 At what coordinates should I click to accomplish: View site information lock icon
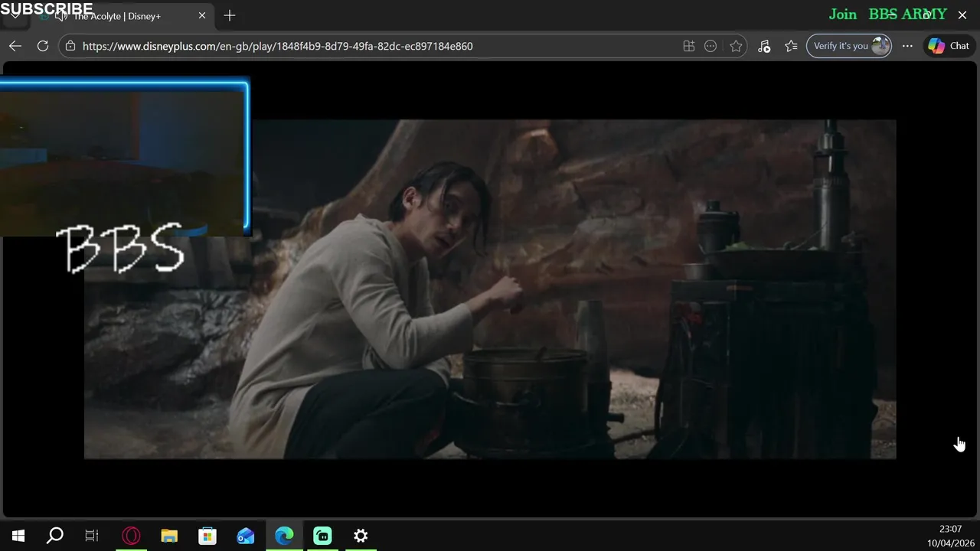(x=70, y=46)
